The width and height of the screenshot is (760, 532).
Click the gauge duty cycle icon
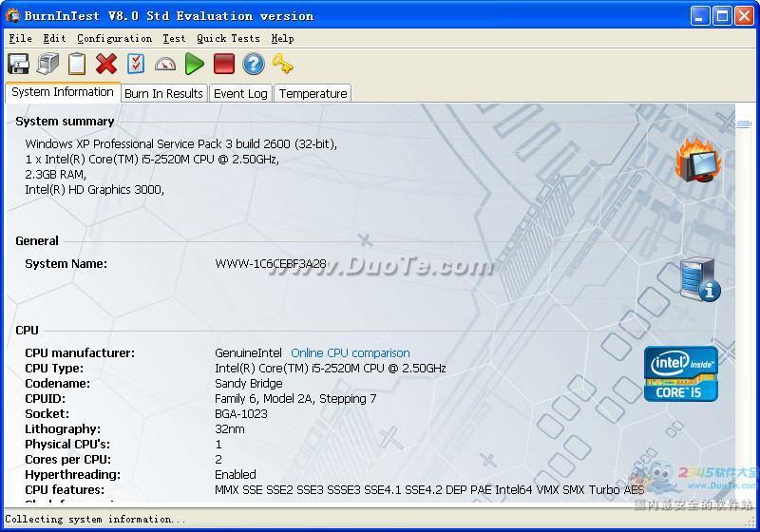pos(165,64)
